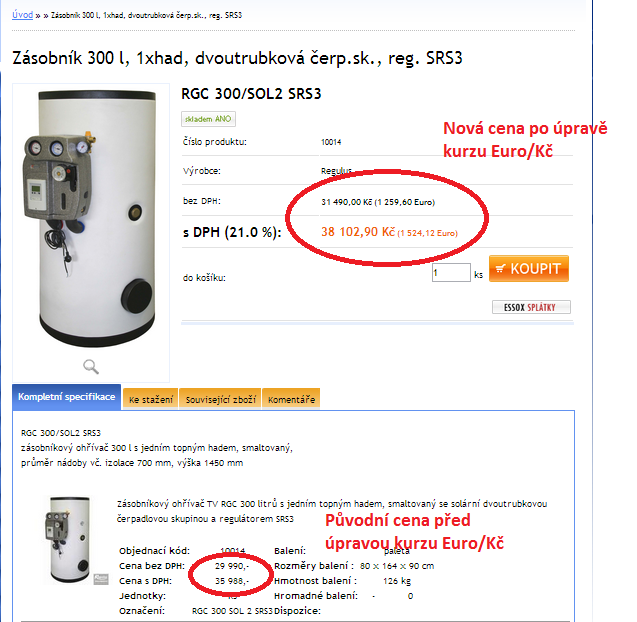The height and width of the screenshot is (622, 637).
Task: Click the Úvod breadcrumb link
Action: click(22, 15)
